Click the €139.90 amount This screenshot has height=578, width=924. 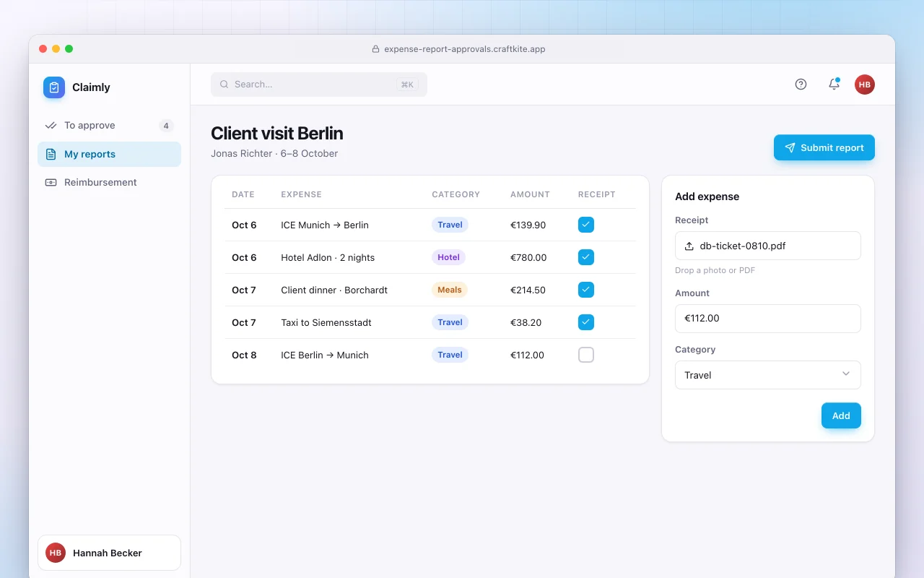coord(528,225)
